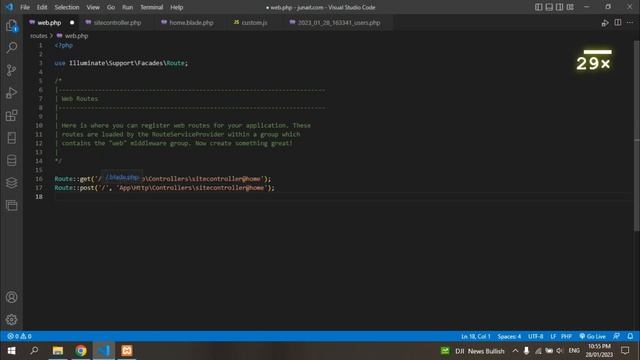640x360 pixels.
Task: Click the Route::post line of code
Action: coord(164,188)
